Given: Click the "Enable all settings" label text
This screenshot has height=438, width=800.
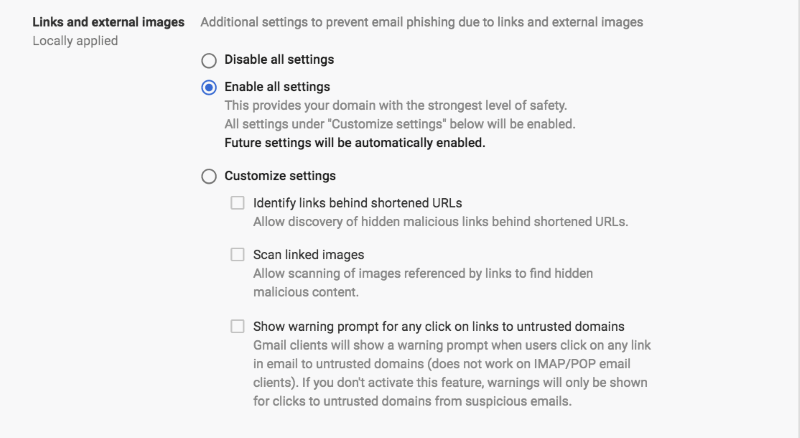Looking at the screenshot, I should pos(277,87).
